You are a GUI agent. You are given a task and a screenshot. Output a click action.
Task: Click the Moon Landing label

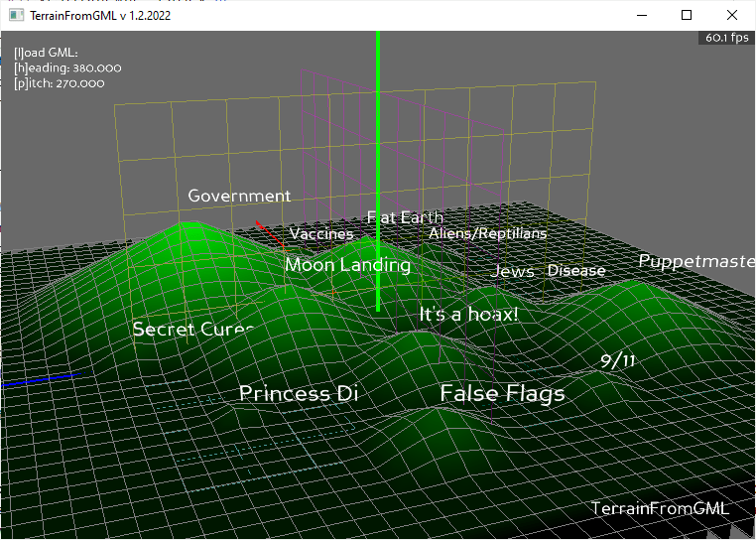(x=347, y=265)
